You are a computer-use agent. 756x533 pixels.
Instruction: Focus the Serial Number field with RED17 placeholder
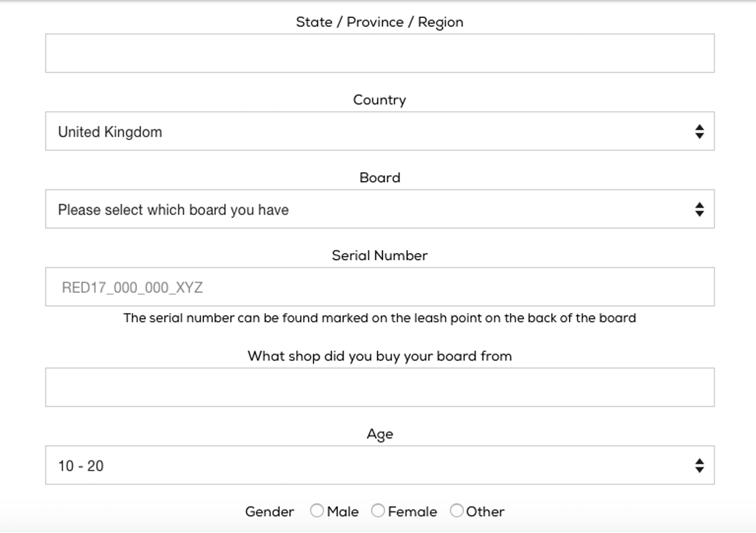tap(380, 287)
